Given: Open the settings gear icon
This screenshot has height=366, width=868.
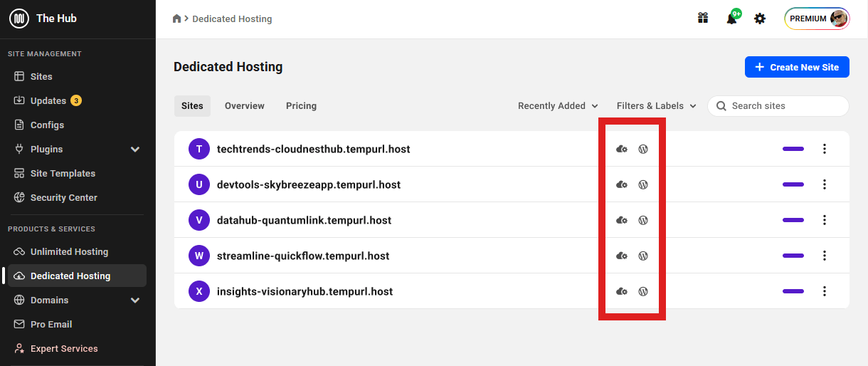Looking at the screenshot, I should (x=760, y=19).
